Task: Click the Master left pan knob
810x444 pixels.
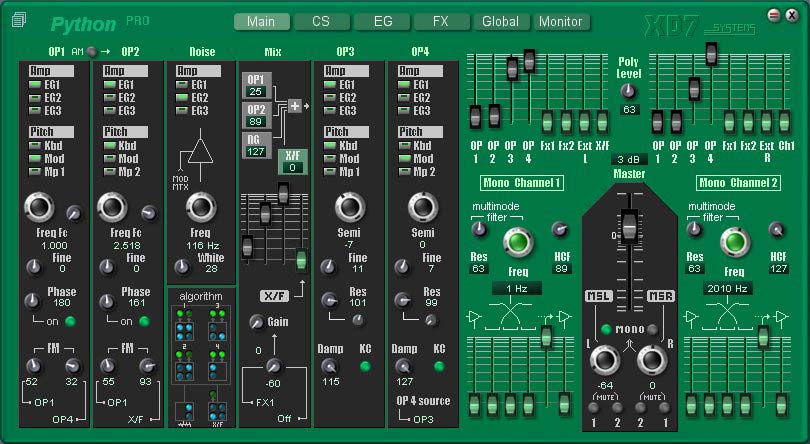Action: [x=605, y=360]
